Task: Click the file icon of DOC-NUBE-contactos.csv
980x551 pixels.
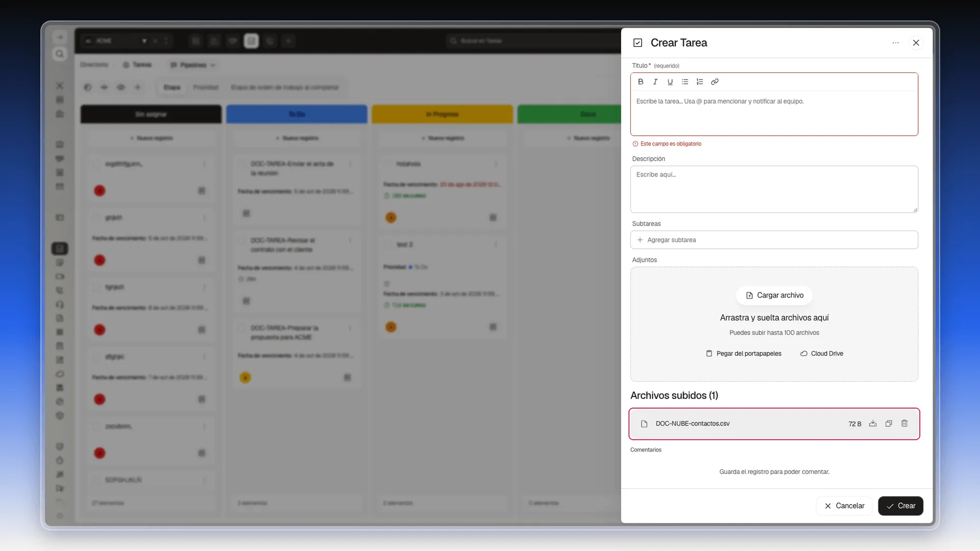Action: click(644, 424)
